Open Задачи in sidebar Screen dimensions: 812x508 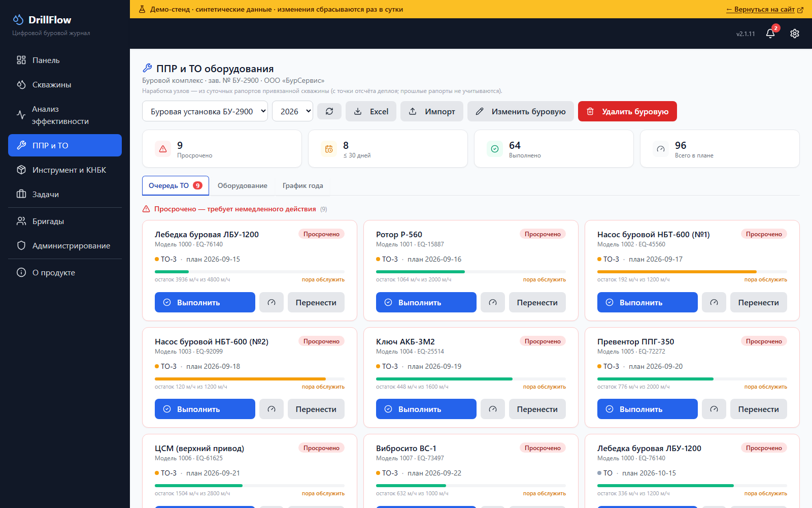point(65,194)
